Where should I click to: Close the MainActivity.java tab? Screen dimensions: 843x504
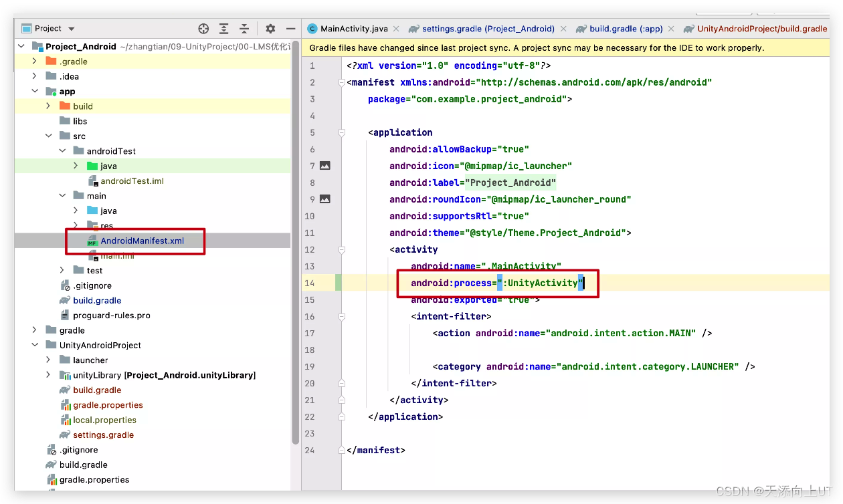coord(396,29)
